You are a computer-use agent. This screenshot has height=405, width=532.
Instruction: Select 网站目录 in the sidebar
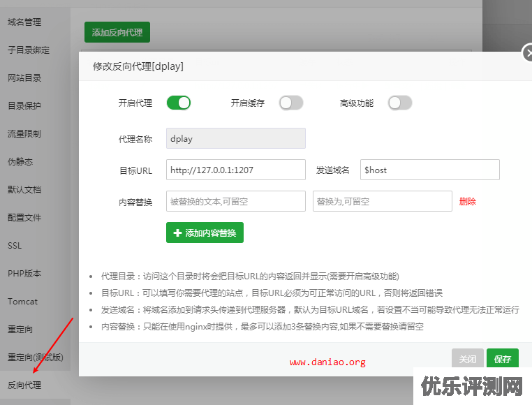(x=24, y=78)
